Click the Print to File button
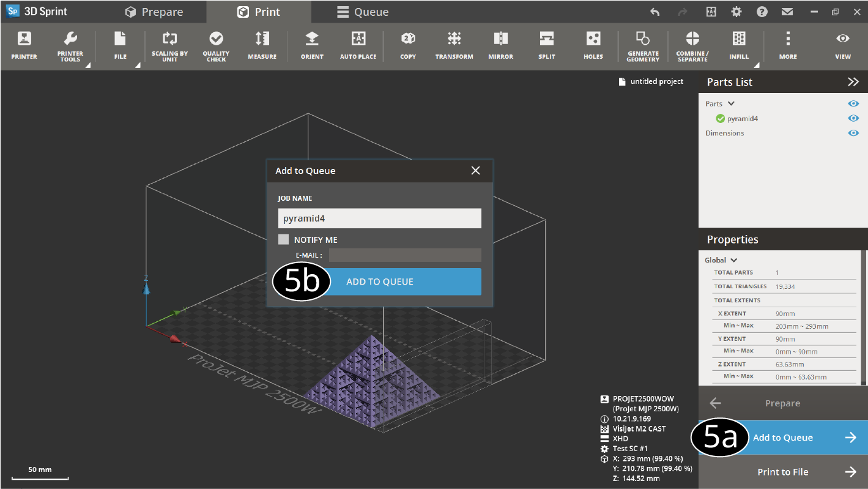The height and width of the screenshot is (489, 868). tap(783, 472)
